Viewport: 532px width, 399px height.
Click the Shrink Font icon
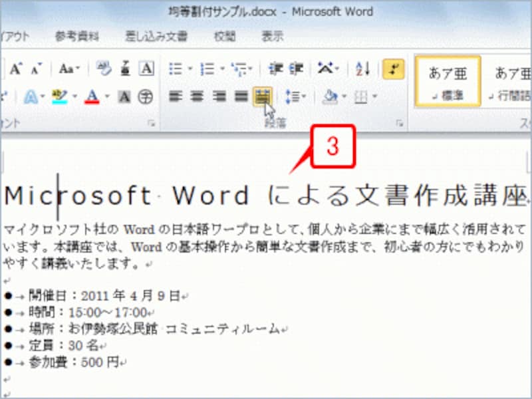pos(36,69)
